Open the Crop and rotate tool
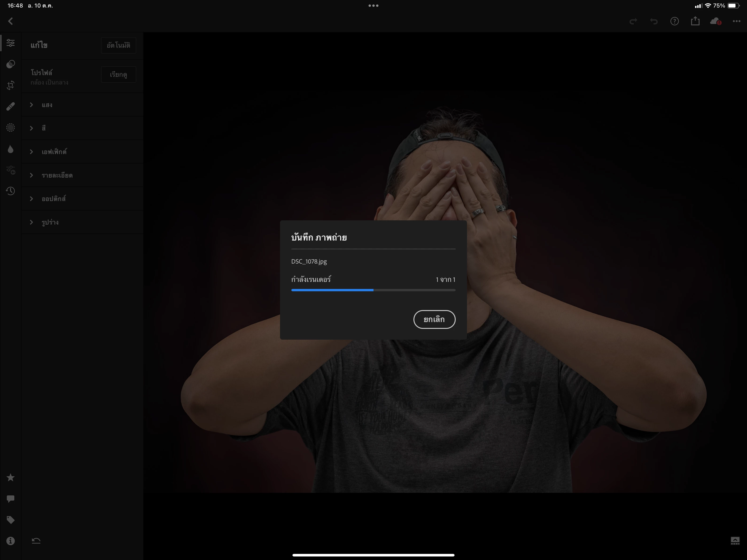747x560 pixels. coord(11,85)
